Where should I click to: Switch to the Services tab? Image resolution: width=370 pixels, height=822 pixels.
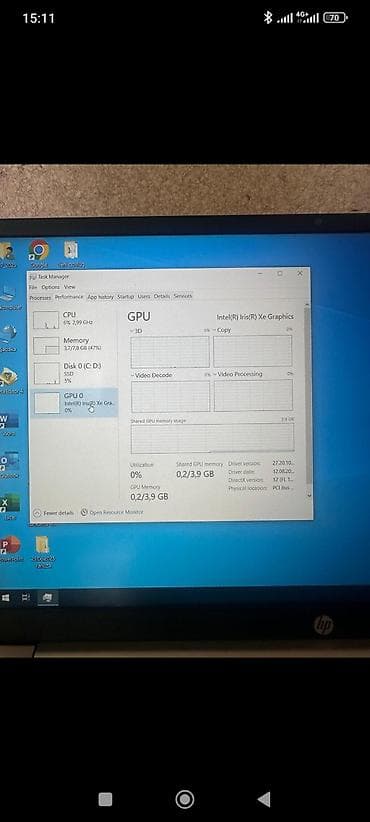[183, 296]
